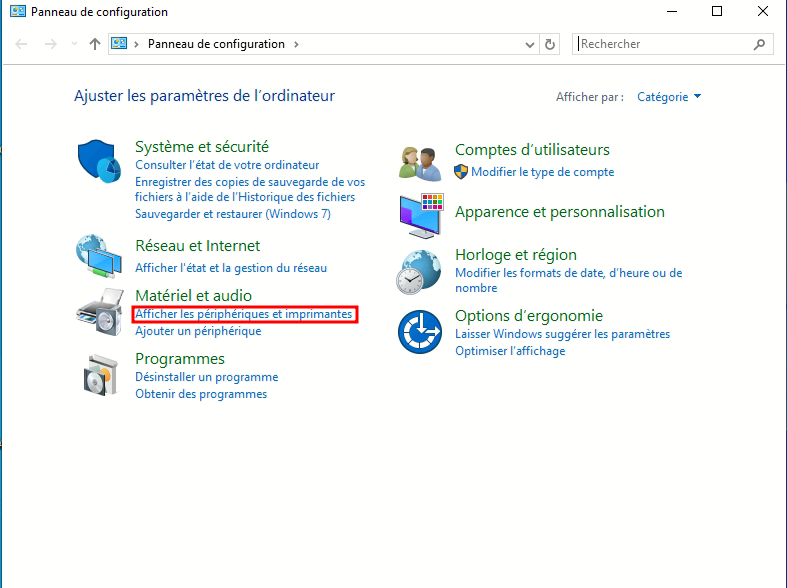This screenshot has height=588, width=787.
Task: Go up one level with the up arrow
Action: (x=94, y=44)
